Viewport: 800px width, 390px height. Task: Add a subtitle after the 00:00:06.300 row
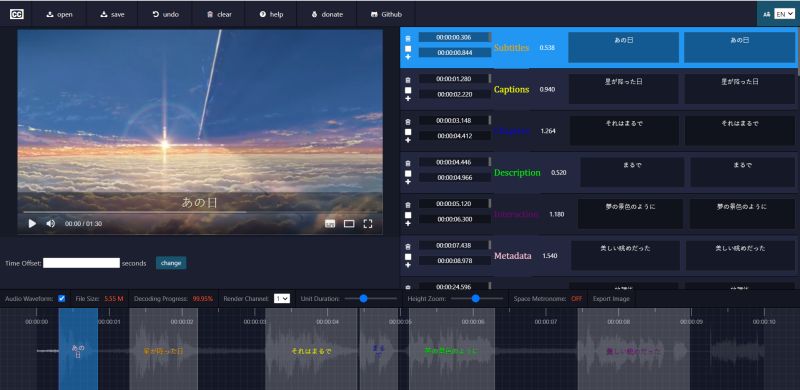coord(408,224)
